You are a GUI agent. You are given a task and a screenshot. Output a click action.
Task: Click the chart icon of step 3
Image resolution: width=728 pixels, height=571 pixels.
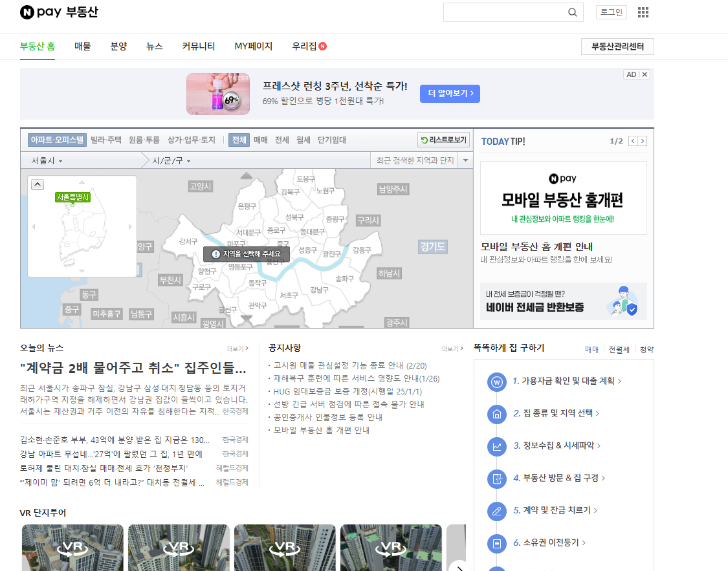click(x=497, y=447)
